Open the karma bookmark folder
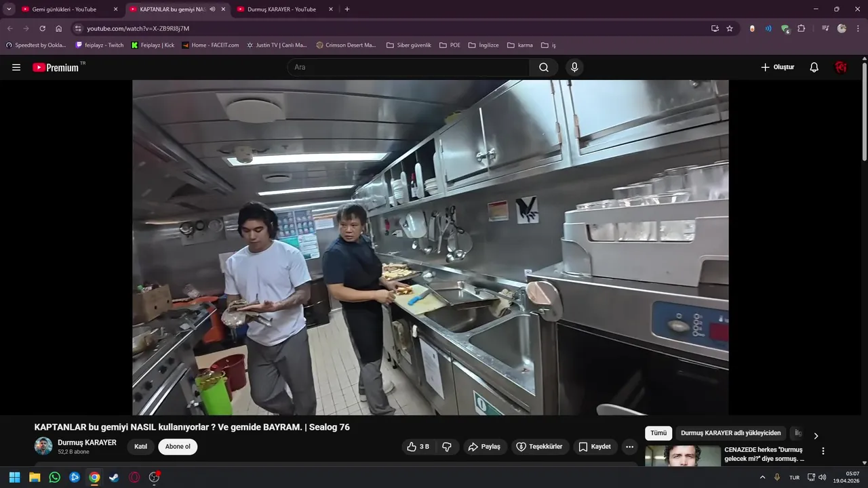 (x=520, y=45)
